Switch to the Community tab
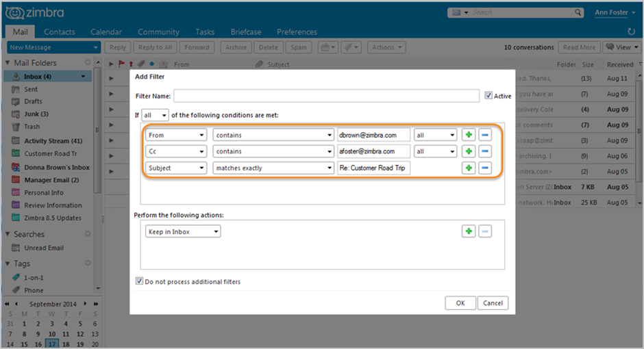 point(158,31)
